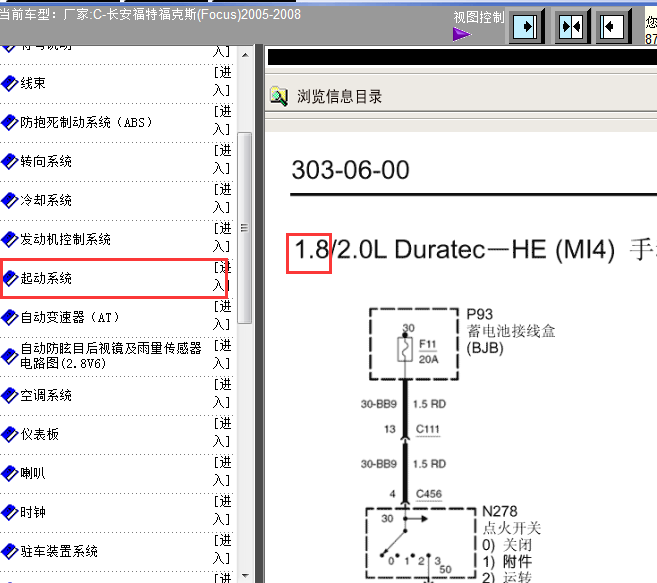Screen dimensions: 657x583
Task: Click the view control collapse-left arrow button
Action: point(613,27)
